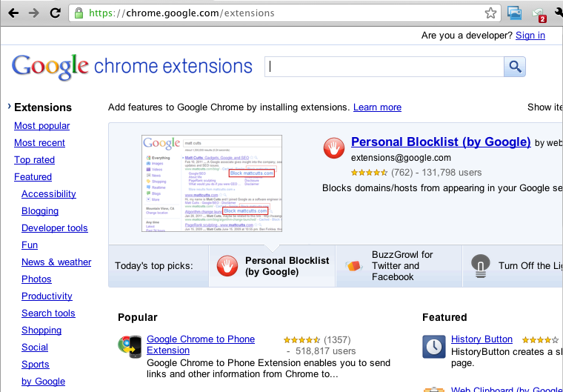Click the Google Chrome to Phone icon

coord(130,346)
